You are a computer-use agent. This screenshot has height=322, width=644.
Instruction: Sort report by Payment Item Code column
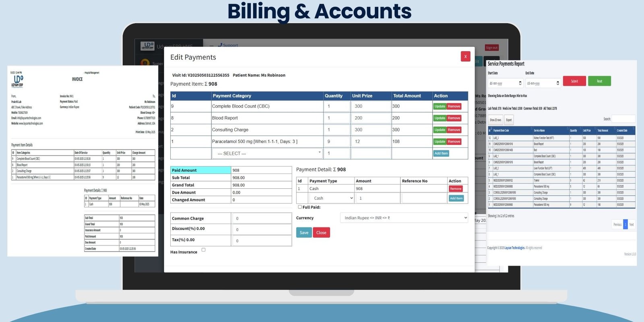click(501, 130)
